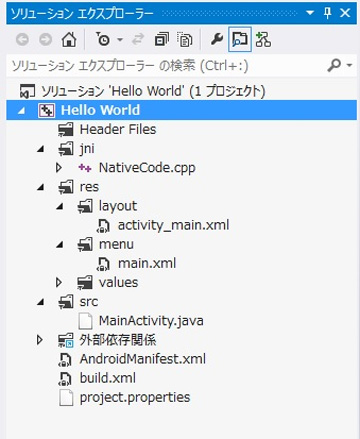Select the src folder label

[89, 302]
